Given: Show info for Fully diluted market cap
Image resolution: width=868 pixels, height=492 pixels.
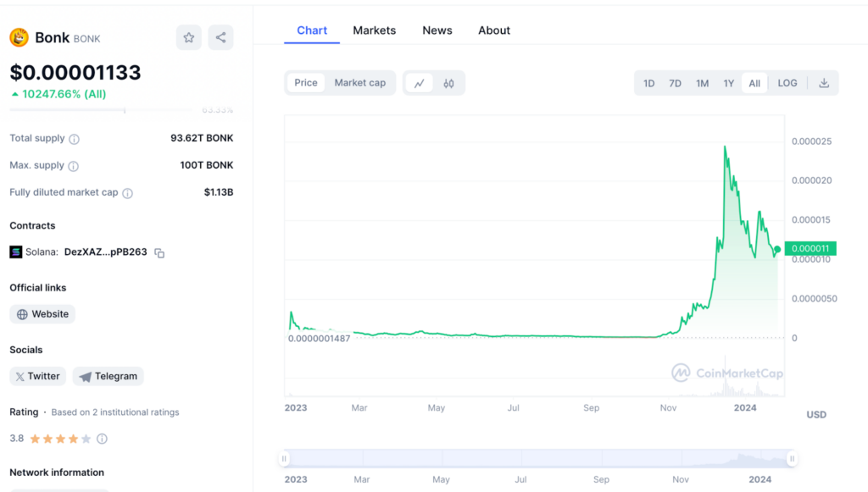Looking at the screenshot, I should coord(127,193).
